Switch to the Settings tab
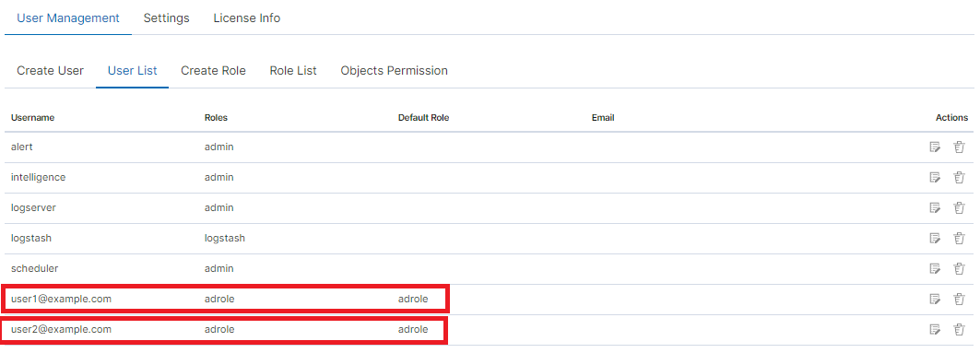This screenshot has height=353, width=980. coord(166,18)
